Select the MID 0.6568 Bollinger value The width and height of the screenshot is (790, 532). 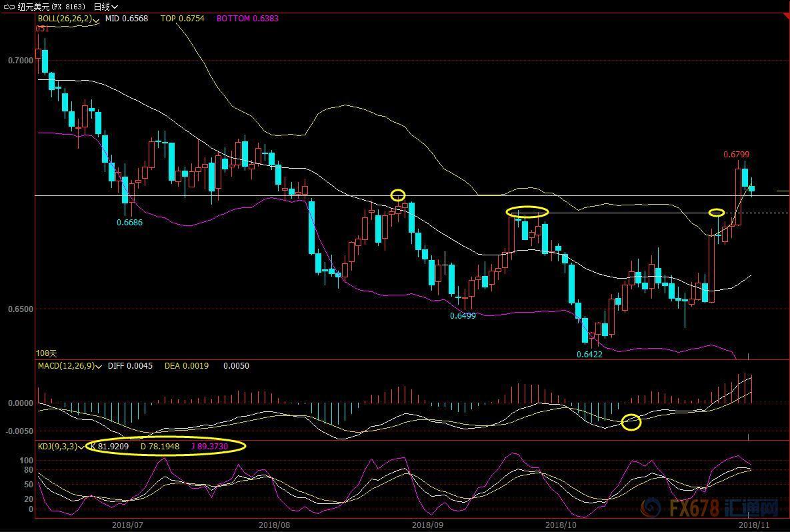pyautogui.click(x=127, y=19)
